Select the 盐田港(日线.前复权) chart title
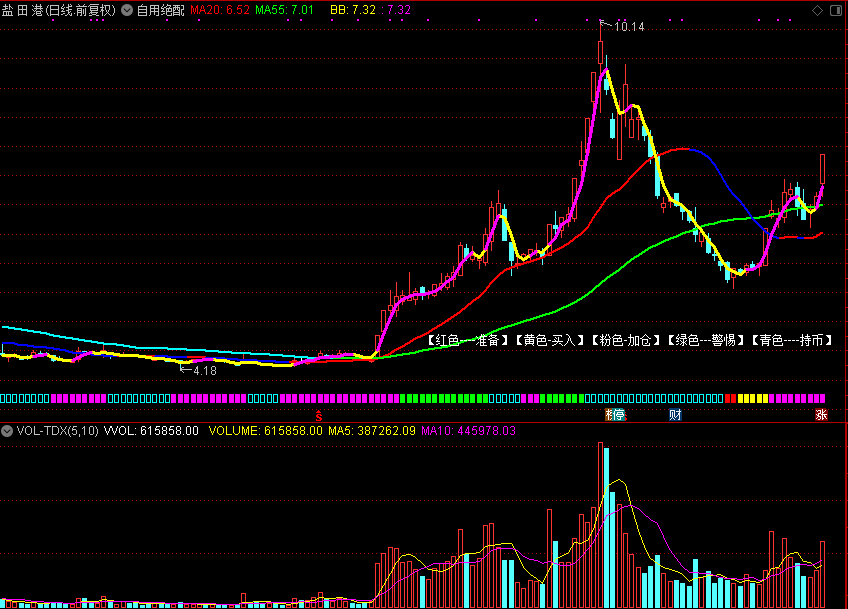The height and width of the screenshot is (609, 848). [x=58, y=10]
